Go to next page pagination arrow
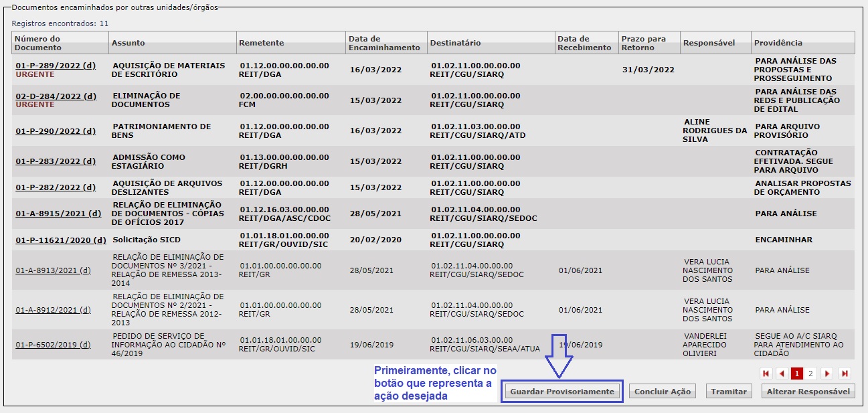Screen dimensions: 868x413 (828, 374)
